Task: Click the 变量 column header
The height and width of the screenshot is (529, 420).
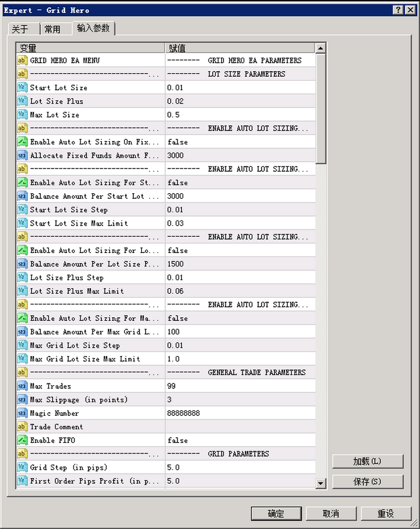Action: (91, 48)
